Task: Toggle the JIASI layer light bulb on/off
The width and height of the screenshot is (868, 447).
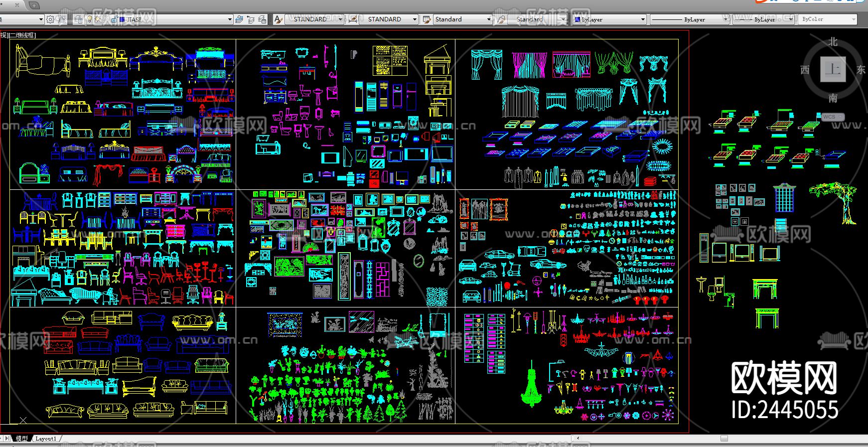Action: (x=90, y=19)
